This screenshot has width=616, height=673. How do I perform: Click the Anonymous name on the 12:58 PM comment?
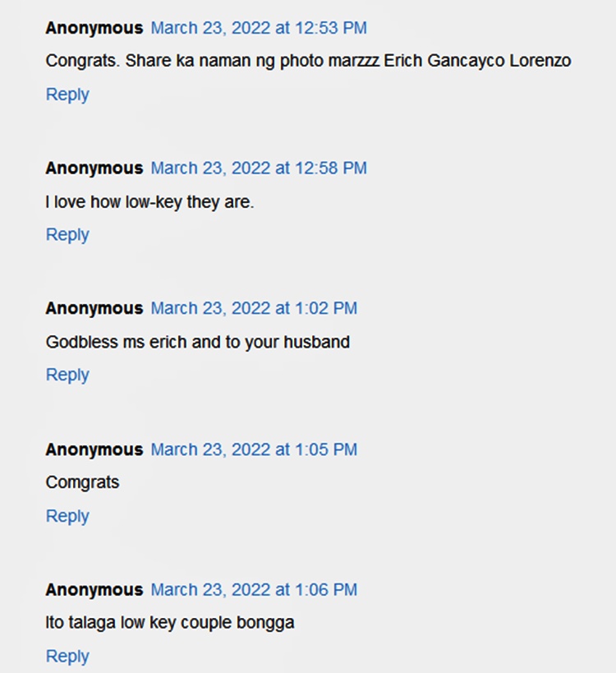pyautogui.click(x=94, y=168)
